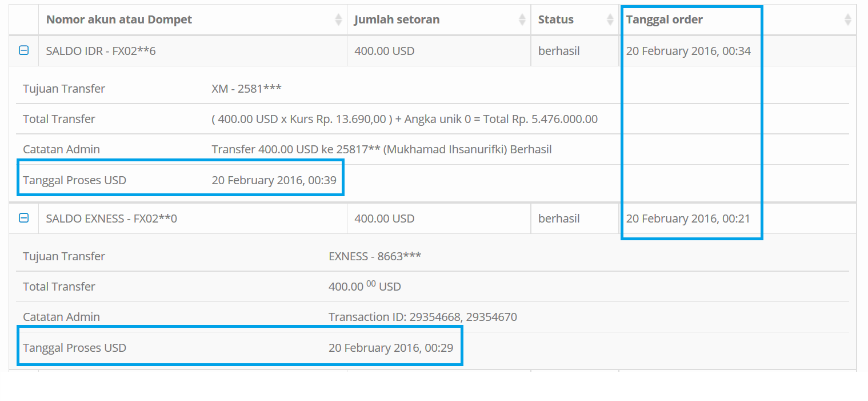
Task: Click sort arrows in Status header
Action: pyautogui.click(x=611, y=19)
